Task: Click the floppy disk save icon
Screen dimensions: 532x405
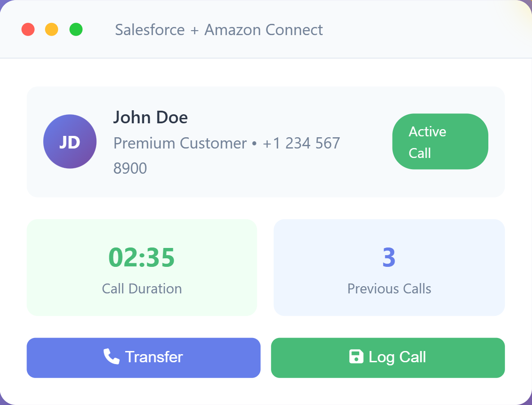Action: [x=356, y=356]
